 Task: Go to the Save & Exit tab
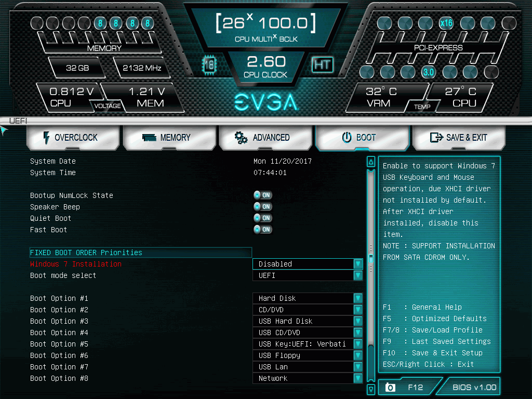pyautogui.click(x=459, y=137)
